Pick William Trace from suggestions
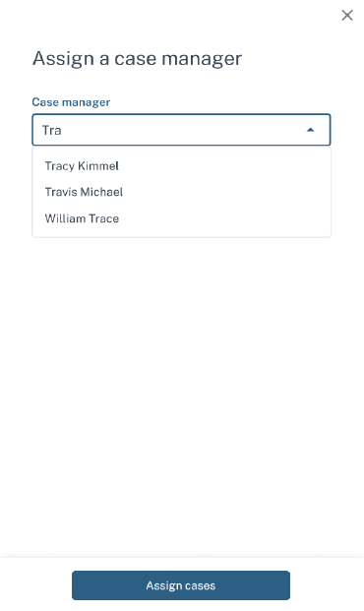The height and width of the screenshot is (611, 364). 182,218
